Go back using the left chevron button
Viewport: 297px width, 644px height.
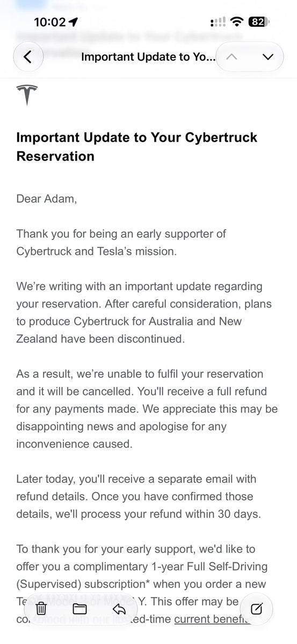point(28,56)
